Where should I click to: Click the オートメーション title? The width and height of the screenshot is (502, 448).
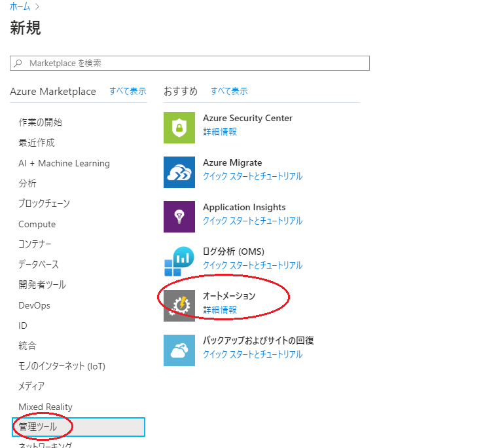pyautogui.click(x=229, y=296)
